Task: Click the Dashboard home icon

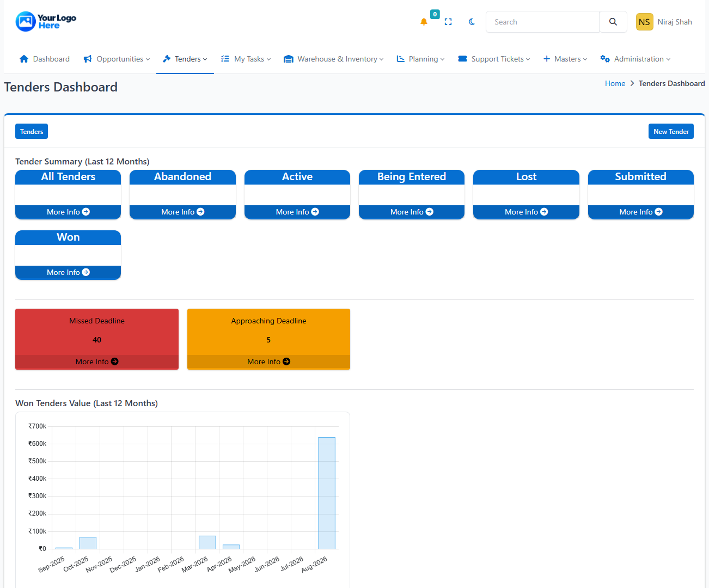Action: [24, 59]
